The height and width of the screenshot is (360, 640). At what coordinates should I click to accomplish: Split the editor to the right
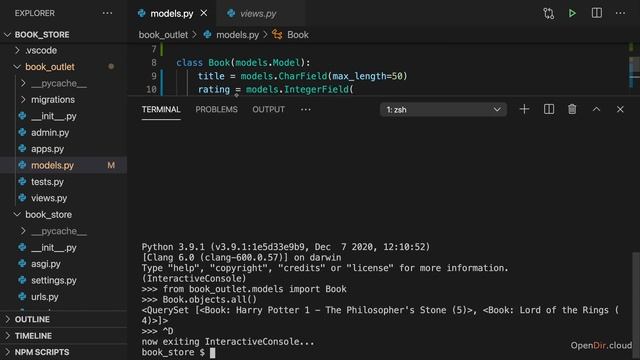[597, 13]
